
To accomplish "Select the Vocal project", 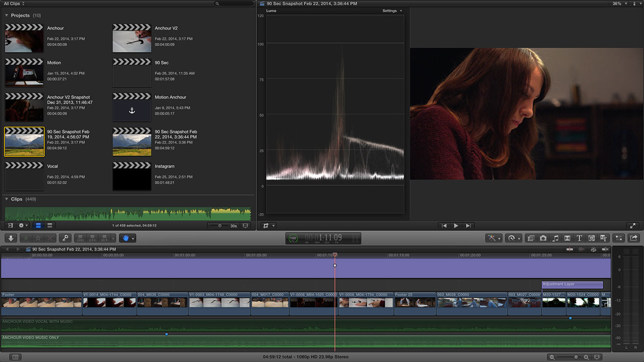I will pos(24,176).
